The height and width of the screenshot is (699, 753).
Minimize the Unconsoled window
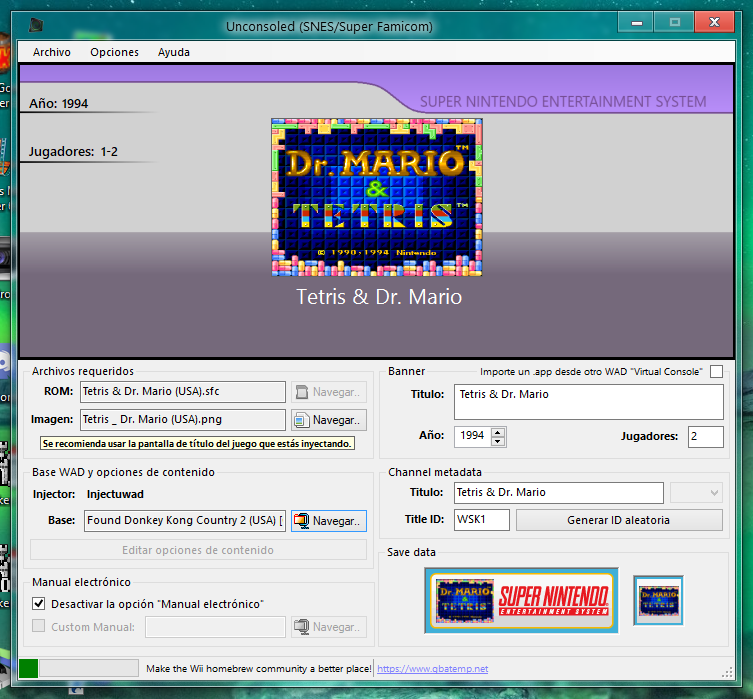click(636, 22)
